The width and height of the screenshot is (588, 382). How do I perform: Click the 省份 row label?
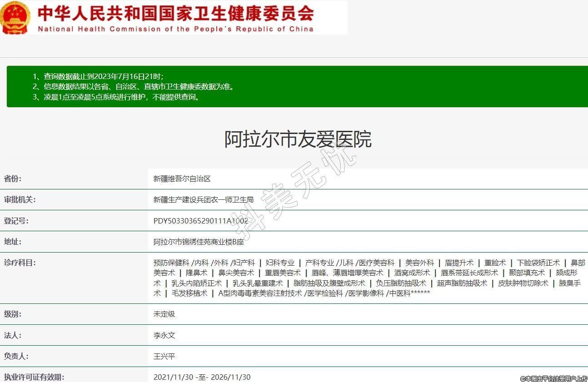tap(13, 179)
